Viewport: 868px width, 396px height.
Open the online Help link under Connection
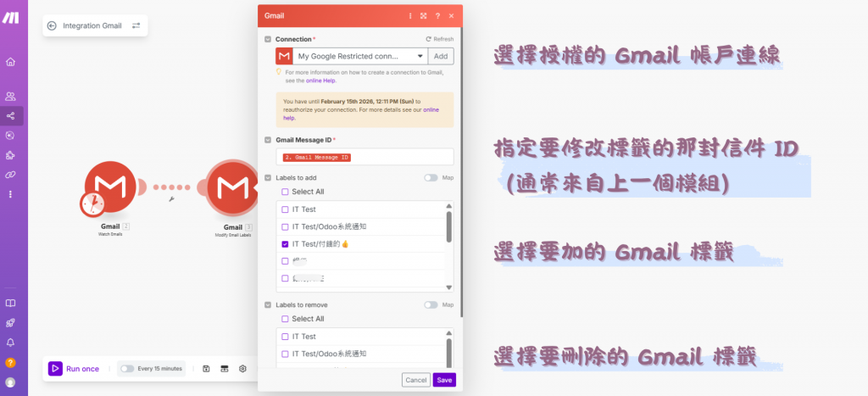click(320, 81)
